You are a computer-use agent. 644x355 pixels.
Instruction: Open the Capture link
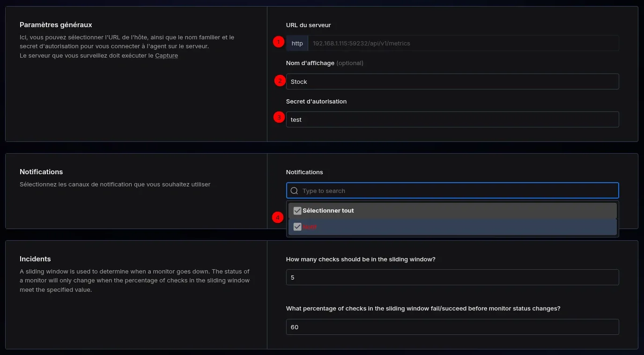coord(166,56)
